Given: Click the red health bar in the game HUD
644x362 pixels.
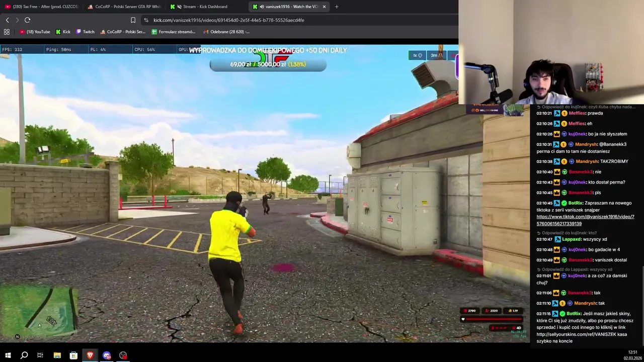Looking at the screenshot, I should tap(493, 319).
